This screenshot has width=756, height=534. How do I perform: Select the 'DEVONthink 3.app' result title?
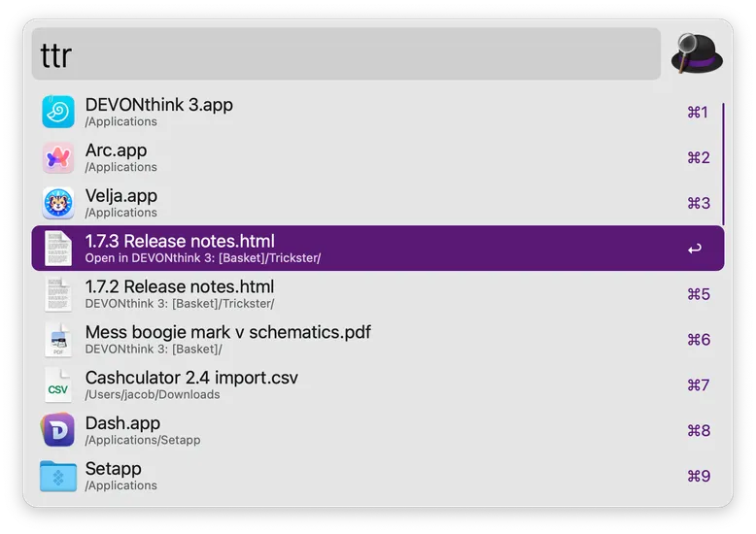(x=159, y=105)
